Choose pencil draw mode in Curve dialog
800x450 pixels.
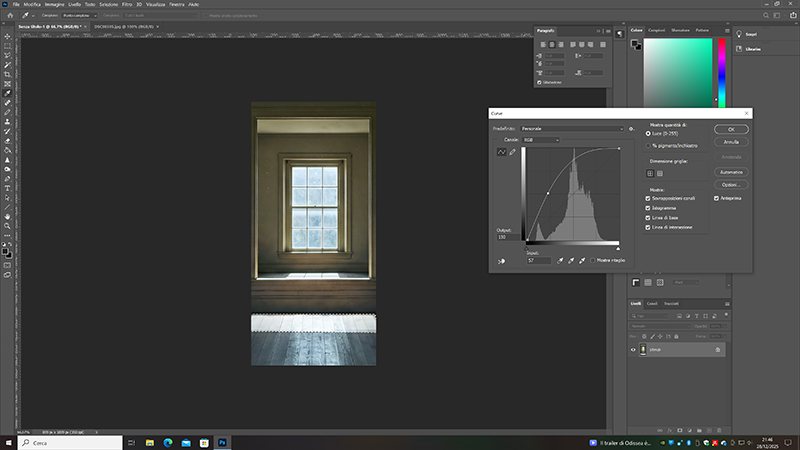tap(512, 152)
